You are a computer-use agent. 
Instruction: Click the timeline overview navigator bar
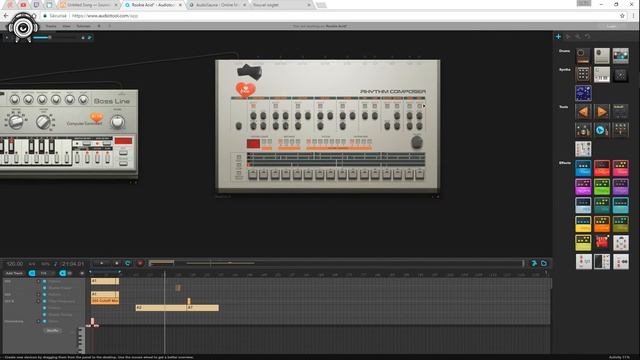click(x=336, y=263)
